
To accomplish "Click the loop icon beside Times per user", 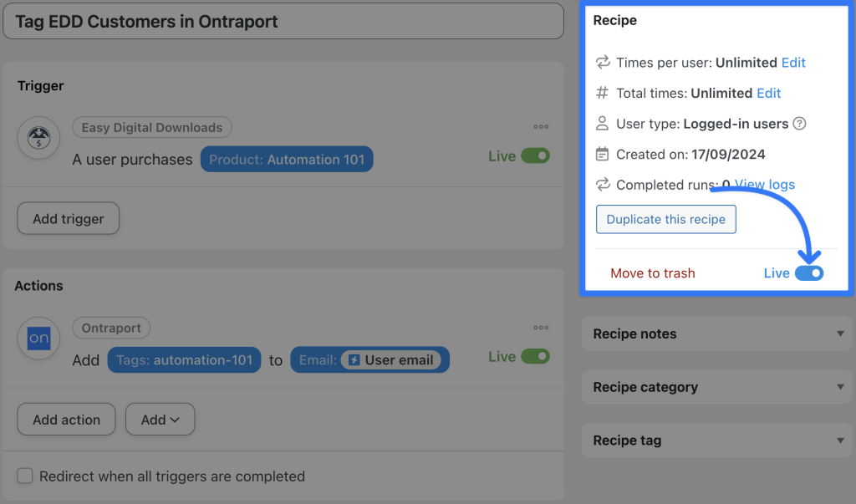I will [x=601, y=62].
